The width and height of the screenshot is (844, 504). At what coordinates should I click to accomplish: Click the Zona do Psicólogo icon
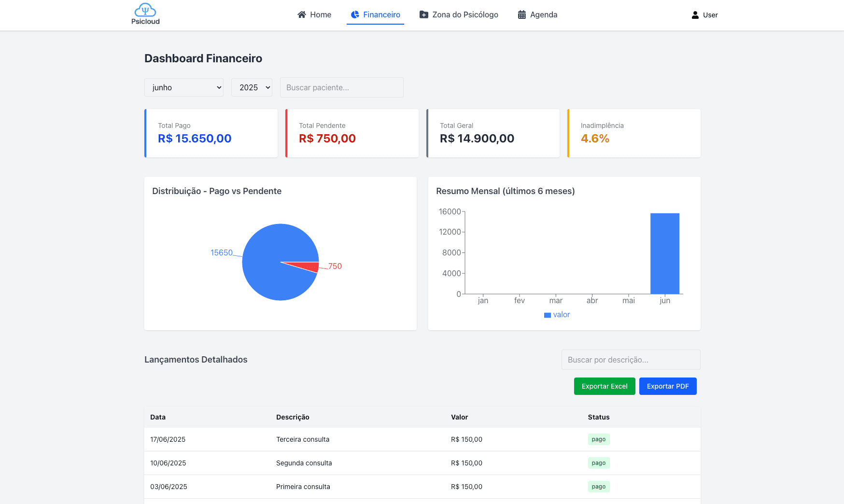(423, 14)
